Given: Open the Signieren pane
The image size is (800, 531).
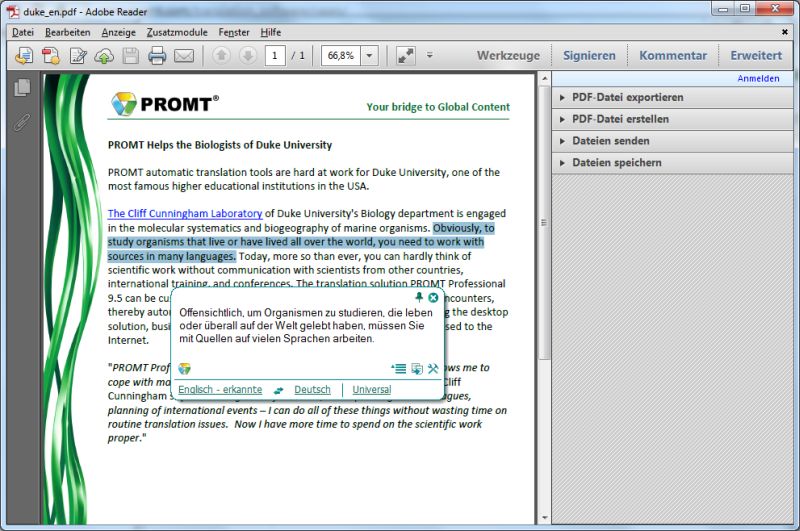Looking at the screenshot, I should click(x=589, y=56).
